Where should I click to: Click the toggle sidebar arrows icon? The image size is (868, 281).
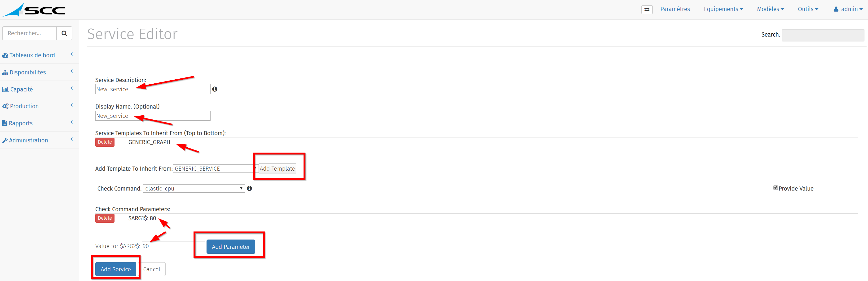click(x=647, y=9)
